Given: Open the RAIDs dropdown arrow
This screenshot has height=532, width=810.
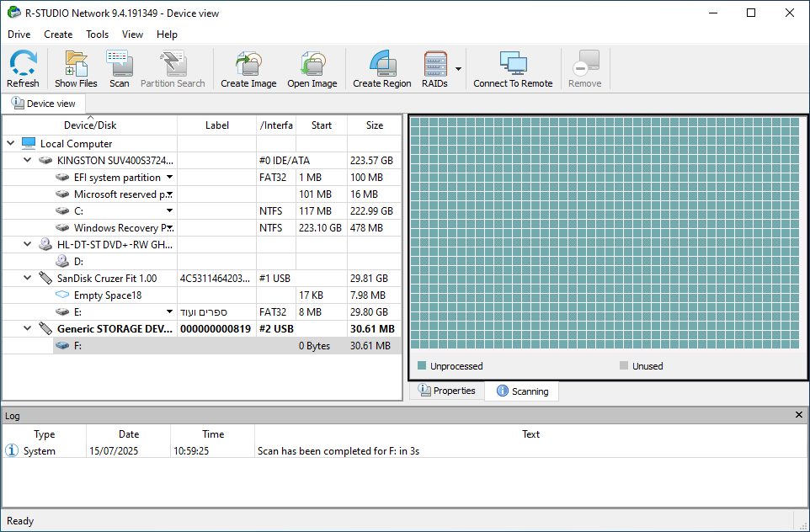Looking at the screenshot, I should [x=458, y=69].
